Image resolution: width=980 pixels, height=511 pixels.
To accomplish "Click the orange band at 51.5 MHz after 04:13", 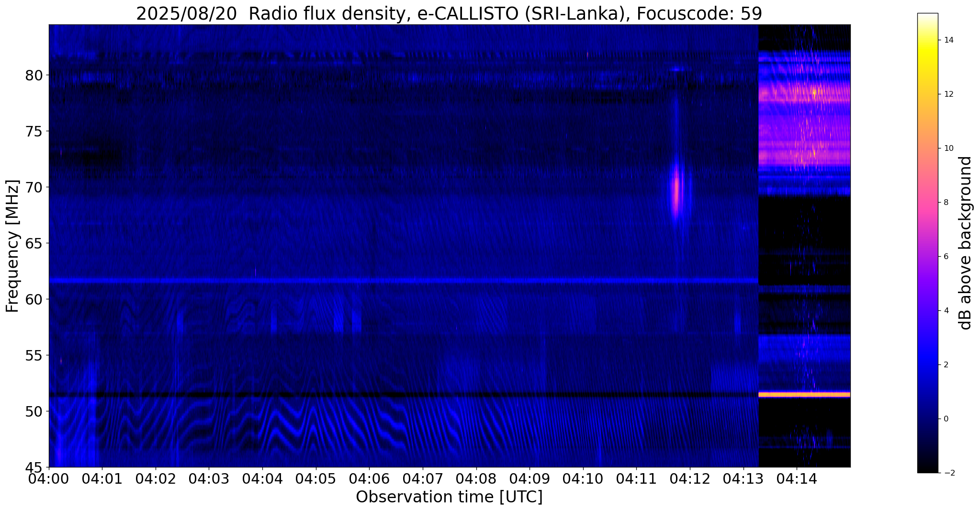I will pyautogui.click(x=804, y=395).
